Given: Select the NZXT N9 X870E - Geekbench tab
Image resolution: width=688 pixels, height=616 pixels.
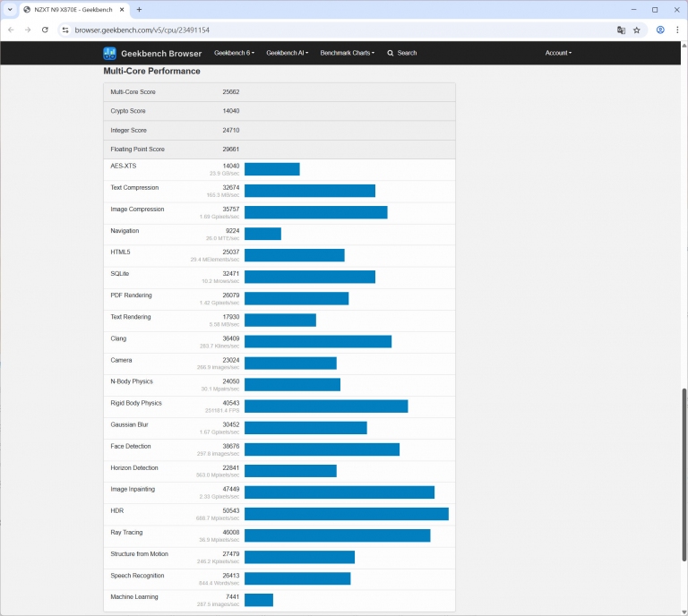Looking at the screenshot, I should 73,9.
